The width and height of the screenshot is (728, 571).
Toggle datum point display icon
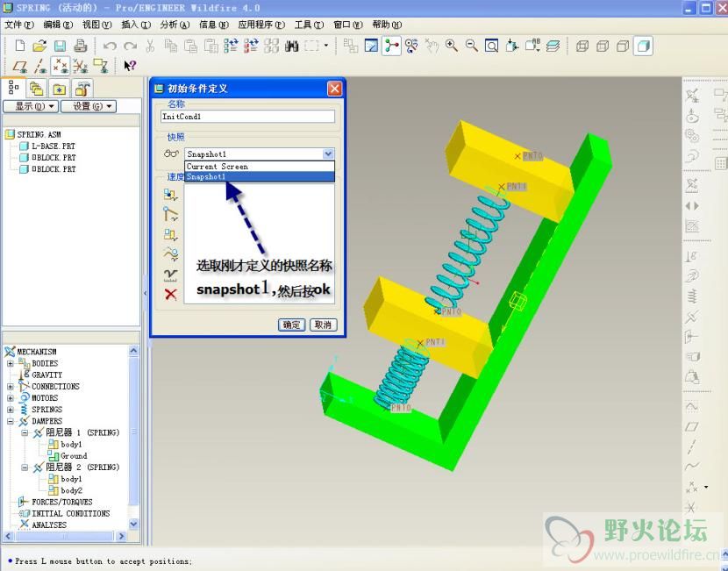[61, 66]
